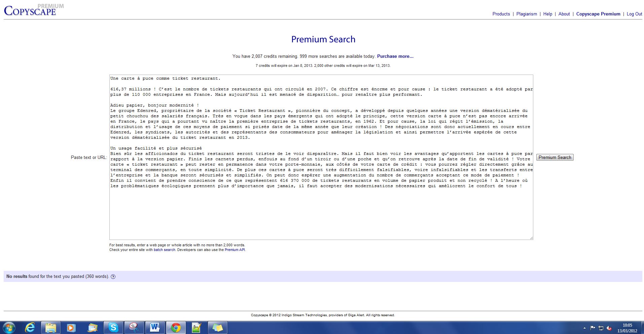Image resolution: width=644 pixels, height=334 pixels.
Task: Open Microsoft Word from the taskbar
Action: (x=155, y=327)
